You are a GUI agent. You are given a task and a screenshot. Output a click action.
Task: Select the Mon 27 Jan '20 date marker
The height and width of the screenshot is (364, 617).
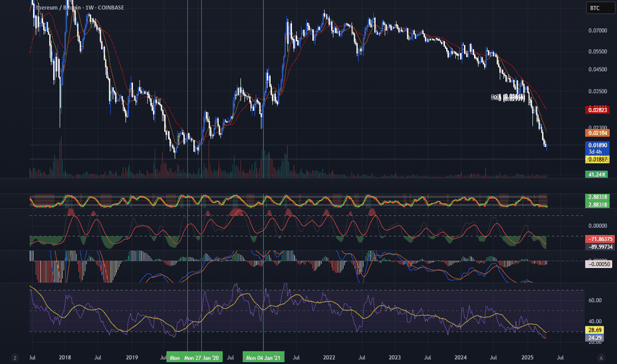tap(201, 357)
